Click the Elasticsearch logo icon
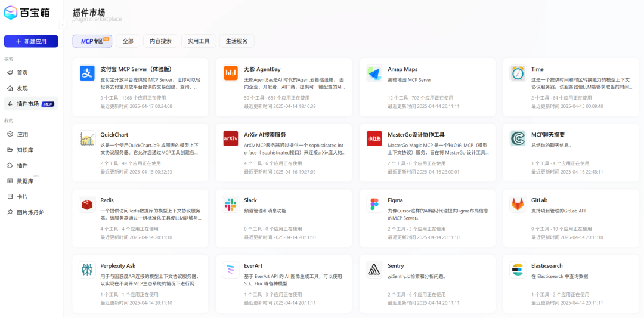The height and width of the screenshot is (318, 644). point(518,270)
